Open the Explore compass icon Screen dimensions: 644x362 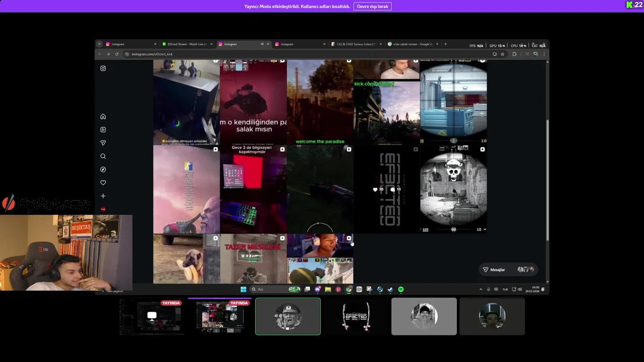coord(103,169)
